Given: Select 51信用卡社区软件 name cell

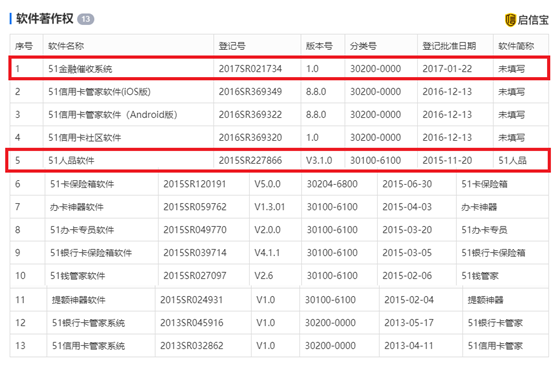Looking at the screenshot, I should pos(85,137).
